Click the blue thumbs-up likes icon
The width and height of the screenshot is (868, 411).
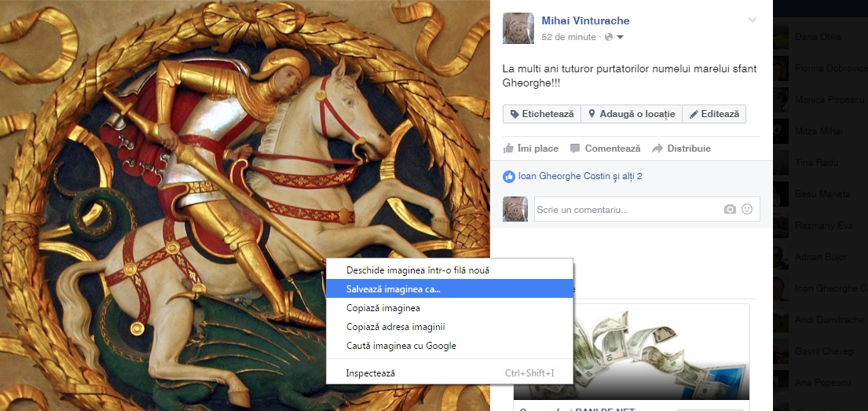click(508, 176)
